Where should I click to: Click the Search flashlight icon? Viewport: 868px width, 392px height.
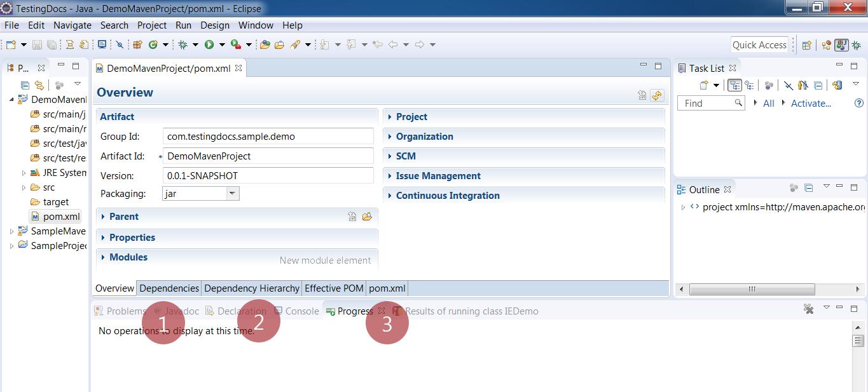click(295, 44)
